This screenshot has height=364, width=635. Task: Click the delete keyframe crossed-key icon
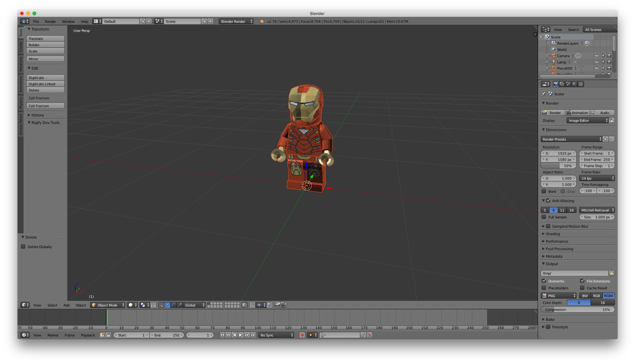tap(369, 335)
